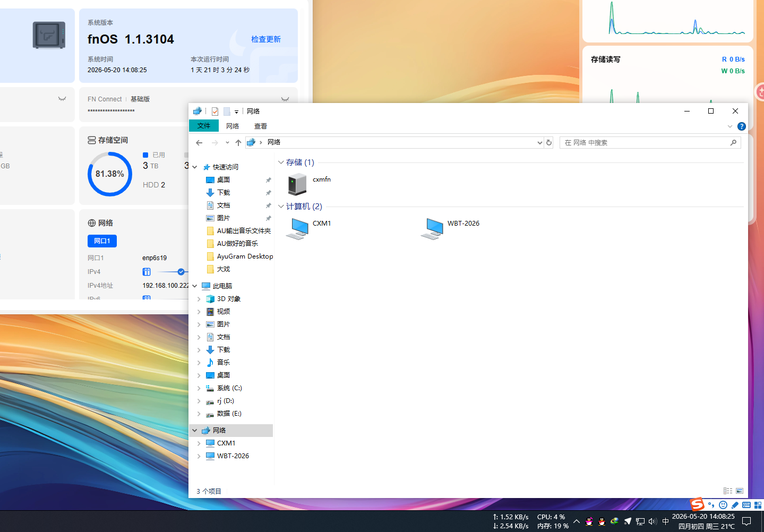Open recent locations dropdown arrow
Screen dimensions: 764x532
227,142
